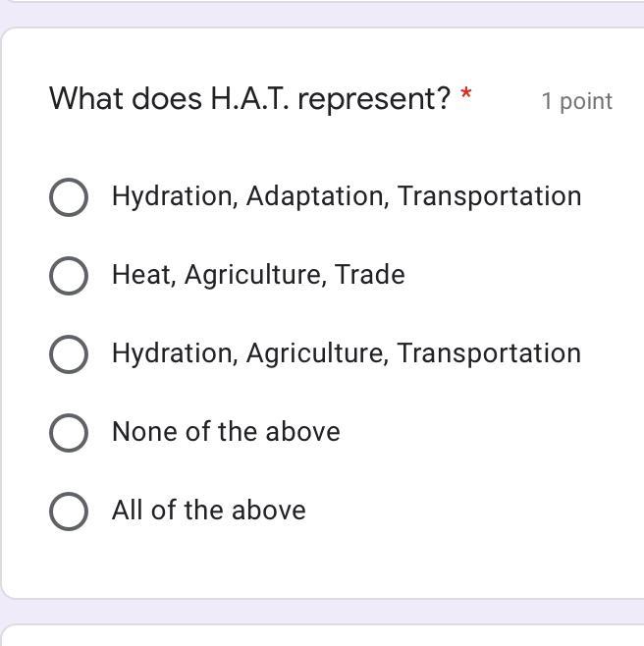Choose the 'Heat, Agriculture, Trade' radio circle

68,275
